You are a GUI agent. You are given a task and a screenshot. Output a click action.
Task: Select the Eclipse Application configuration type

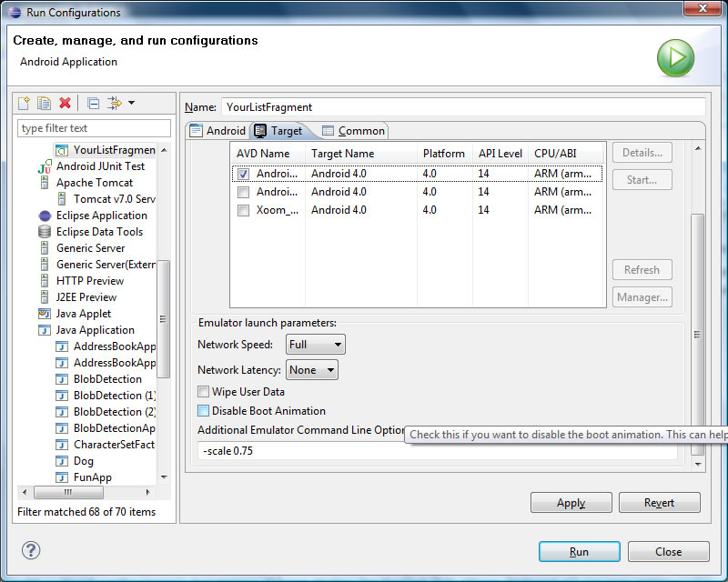pyautogui.click(x=101, y=216)
